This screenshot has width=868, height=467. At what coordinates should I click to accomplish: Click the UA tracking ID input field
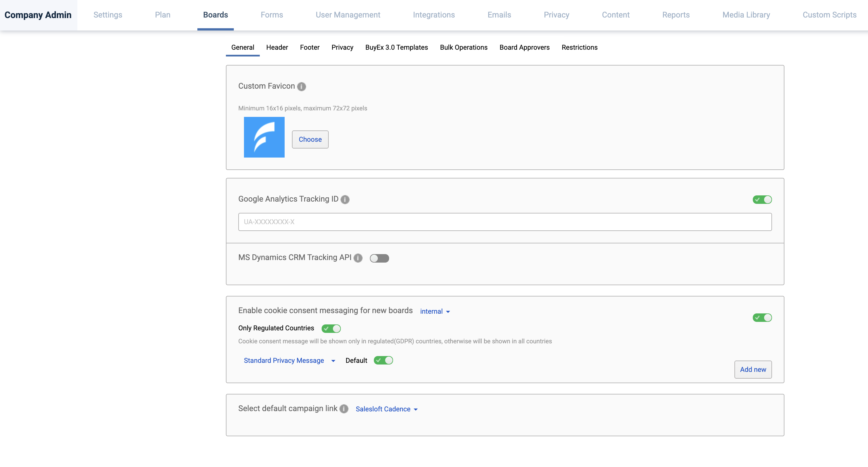[504, 222]
